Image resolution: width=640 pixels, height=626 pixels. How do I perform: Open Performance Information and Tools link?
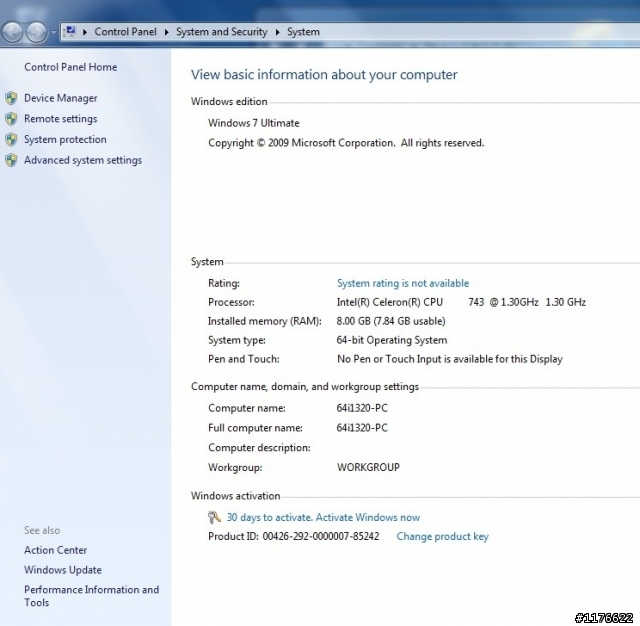[91, 596]
